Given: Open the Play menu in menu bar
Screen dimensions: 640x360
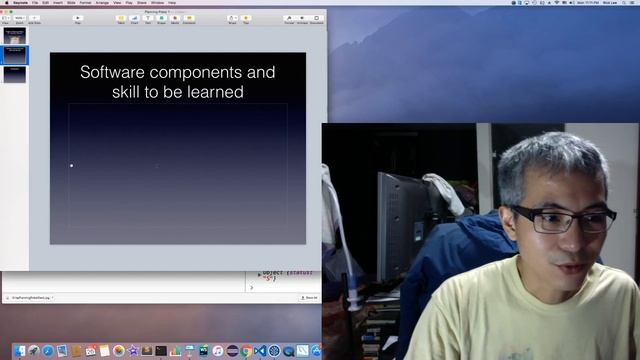Looking at the screenshot, I should (x=129, y=2).
